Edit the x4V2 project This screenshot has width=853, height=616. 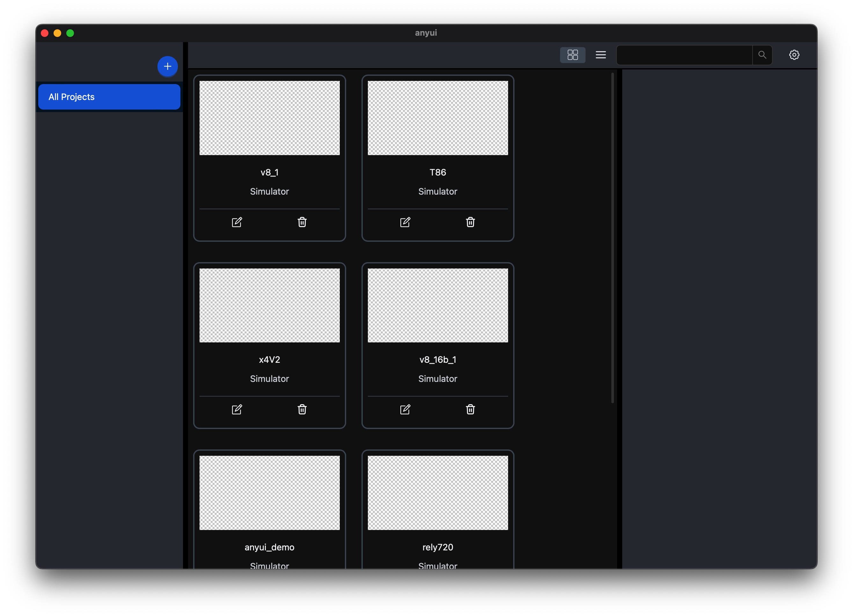click(237, 409)
